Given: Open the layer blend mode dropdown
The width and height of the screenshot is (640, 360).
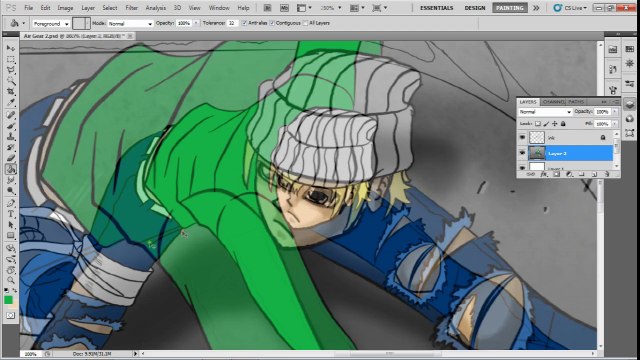Looking at the screenshot, I should point(545,112).
